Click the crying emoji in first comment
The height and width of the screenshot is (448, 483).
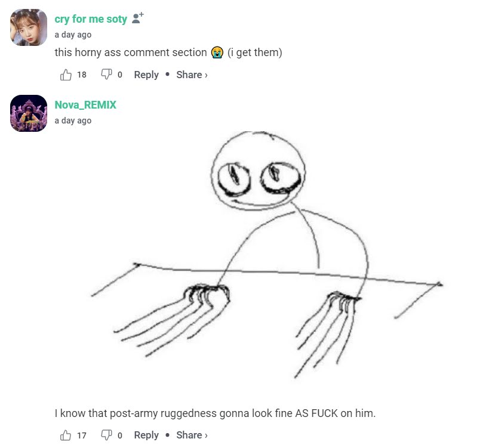coord(217,52)
